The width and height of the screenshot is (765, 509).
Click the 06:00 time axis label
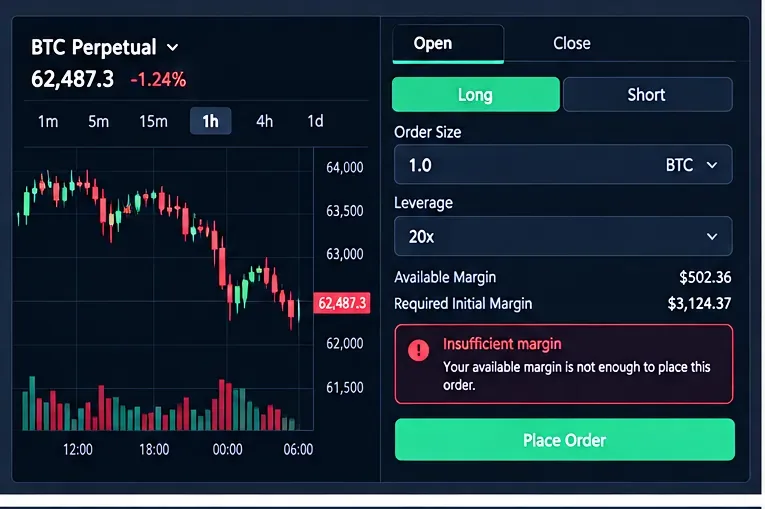pos(298,449)
